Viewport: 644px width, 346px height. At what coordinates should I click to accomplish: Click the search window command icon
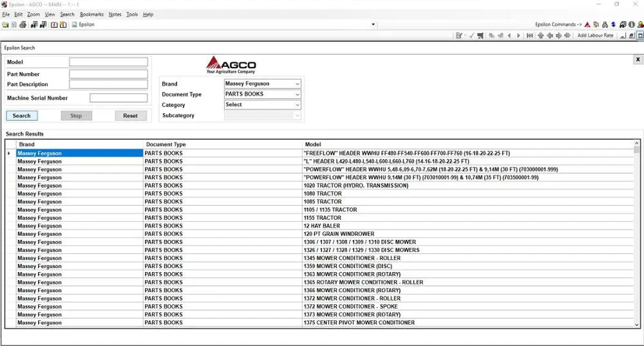[x=623, y=24]
